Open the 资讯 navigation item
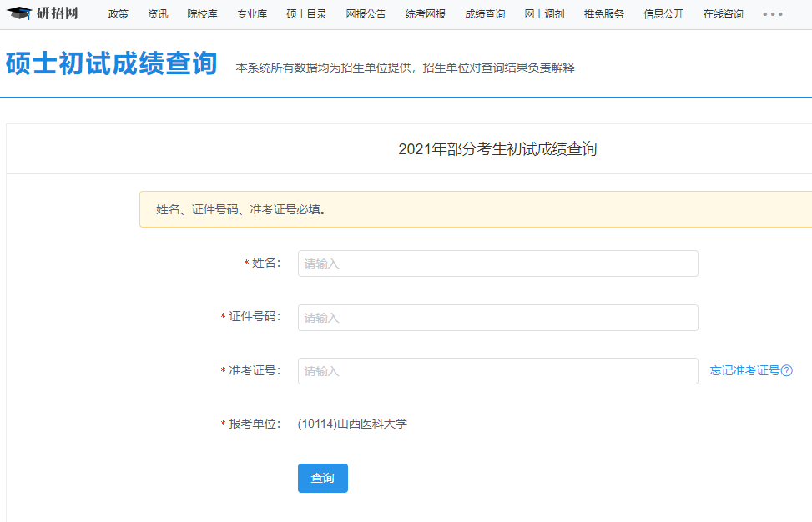The height and width of the screenshot is (522, 812). coord(158,13)
